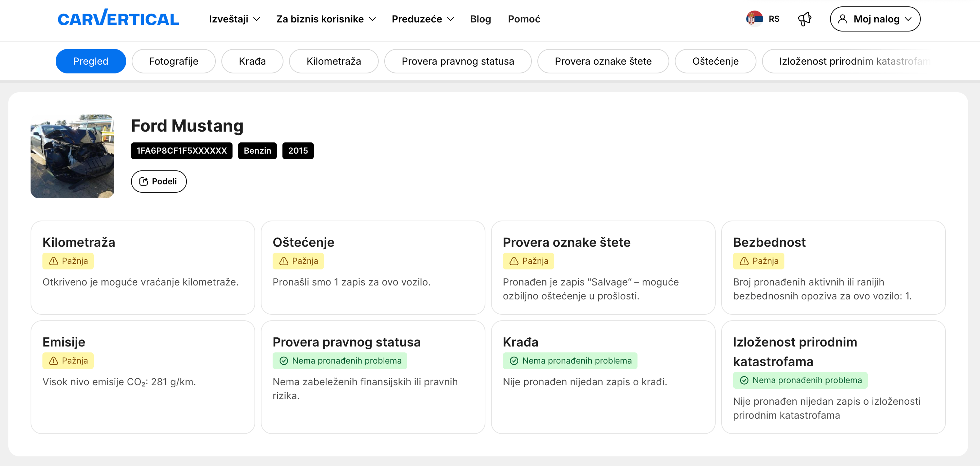Viewport: 980px width, 466px height.
Task: Open the Kilometraža tab
Action: (333, 61)
